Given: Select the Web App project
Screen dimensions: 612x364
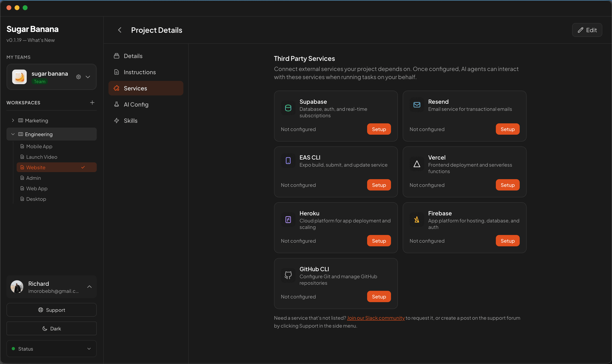Looking at the screenshot, I should pos(56,188).
